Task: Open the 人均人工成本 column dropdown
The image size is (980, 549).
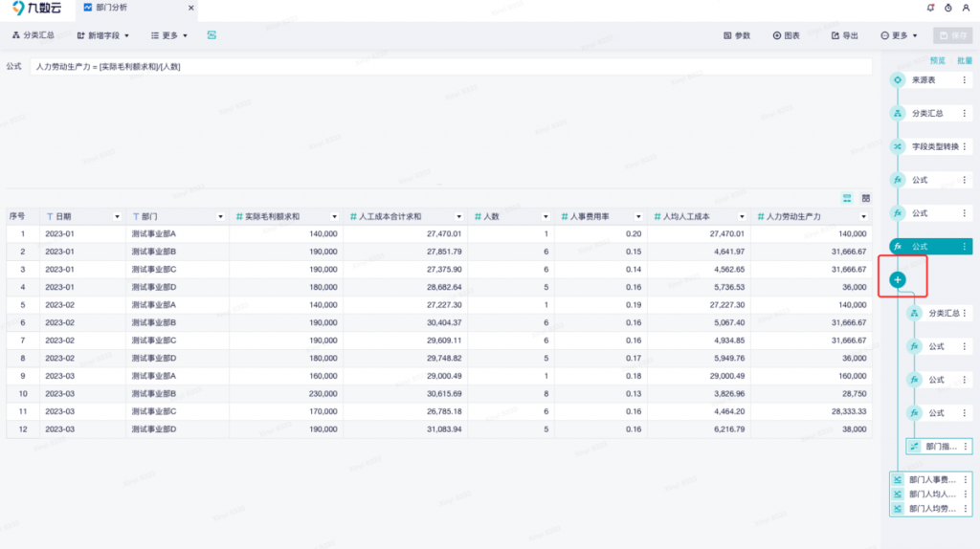Action: (742, 217)
